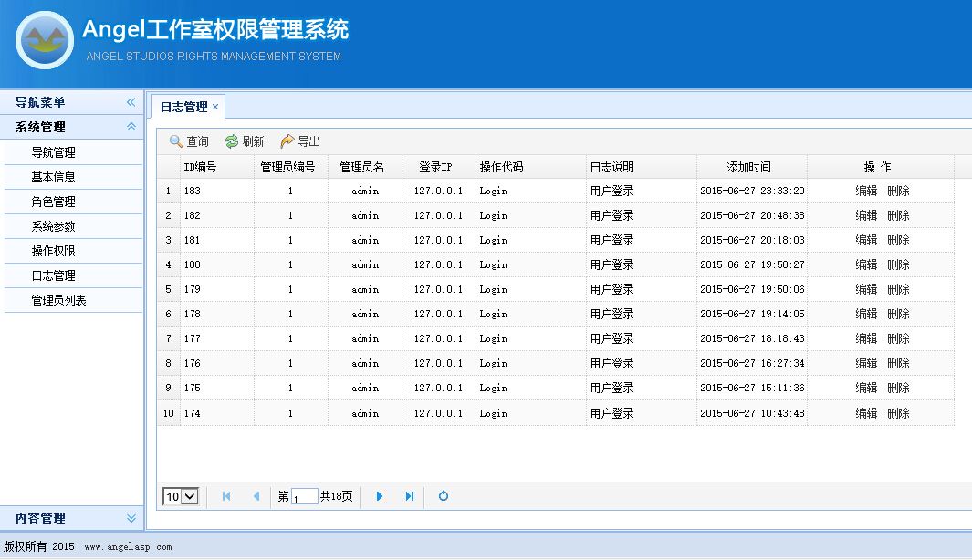Select timestamp 2015-06-27 23:33:20 cell
This screenshot has height=560, width=972.
click(x=752, y=191)
